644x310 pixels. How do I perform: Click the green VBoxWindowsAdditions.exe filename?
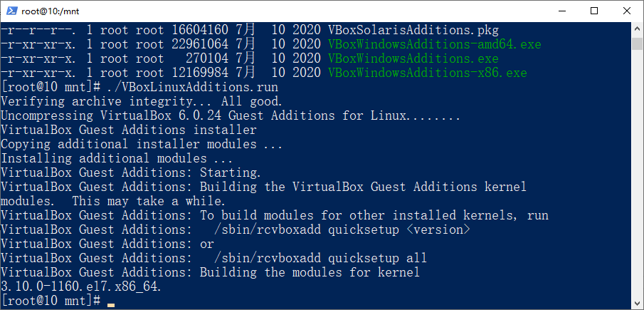(x=413, y=58)
